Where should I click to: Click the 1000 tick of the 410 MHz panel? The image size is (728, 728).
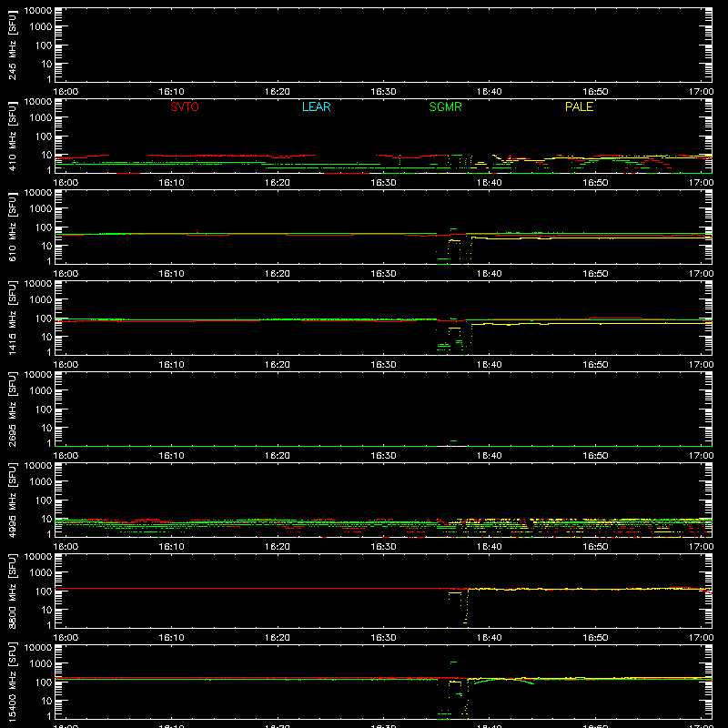[41, 117]
